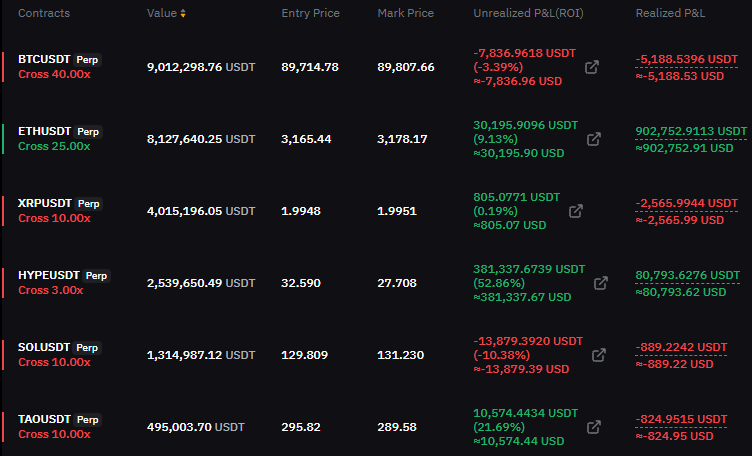Select the Unrealized P&L(ROI) column header
The height and width of the screenshot is (456, 752).
coord(528,13)
